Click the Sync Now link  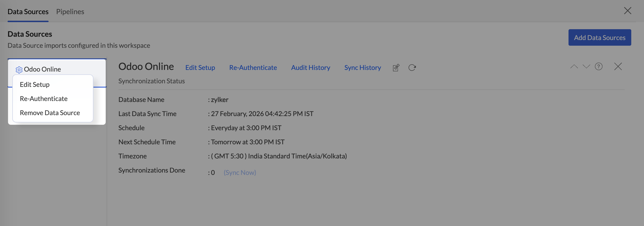[240, 172]
